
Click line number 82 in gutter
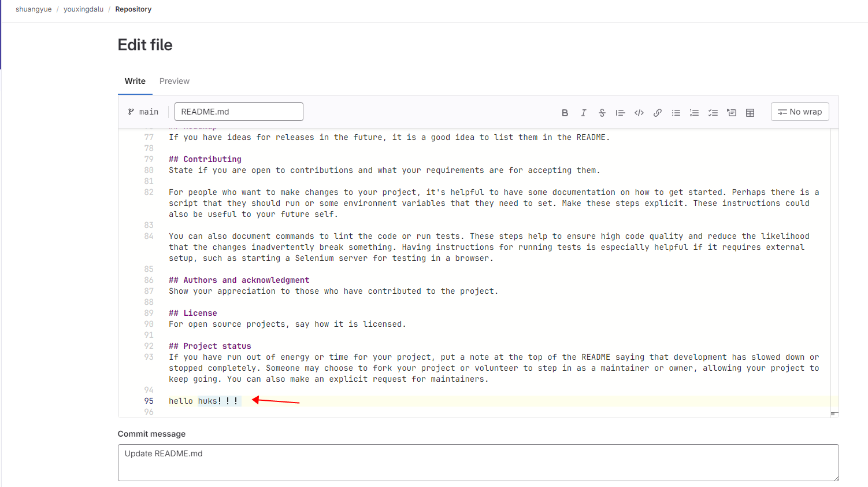coord(149,192)
